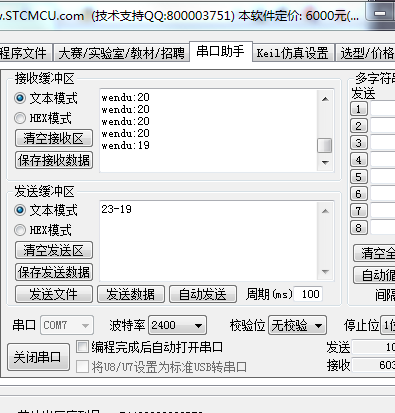Open the 选型/价格 tab
Image resolution: width=395 pixels, height=413 pixels.
pyautogui.click(x=365, y=53)
